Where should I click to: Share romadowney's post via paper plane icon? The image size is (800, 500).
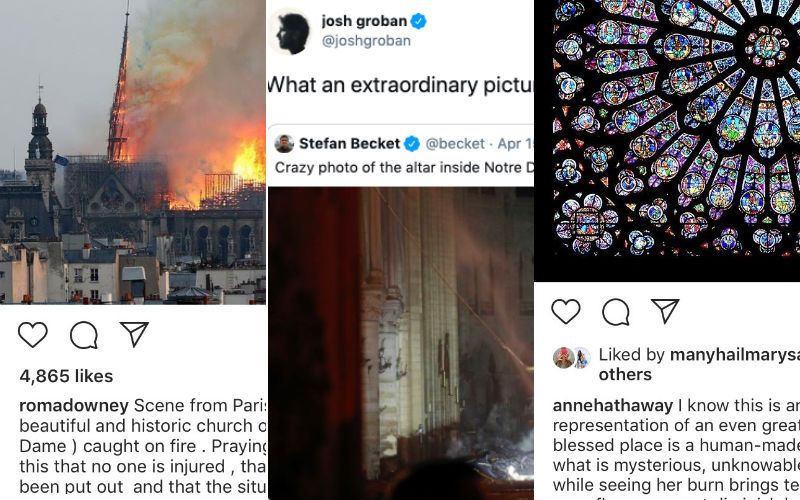tap(134, 334)
